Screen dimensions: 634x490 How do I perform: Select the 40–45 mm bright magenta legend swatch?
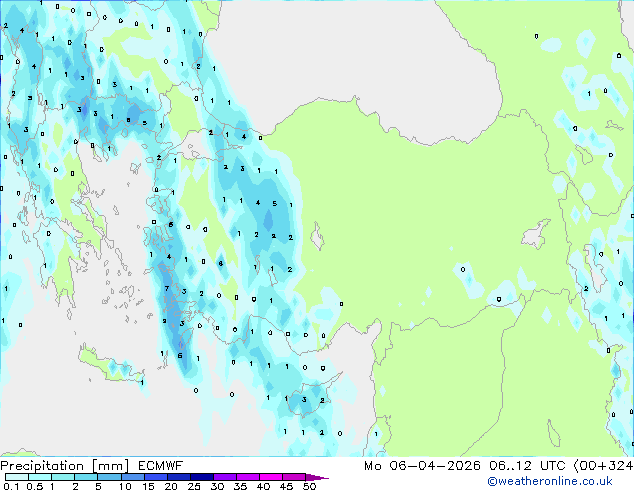(x=271, y=477)
